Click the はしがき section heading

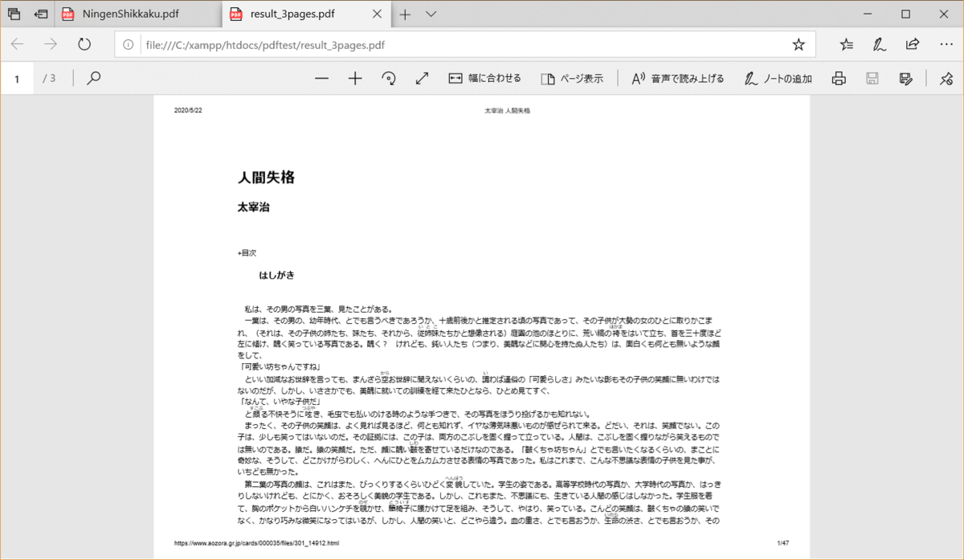pos(277,276)
